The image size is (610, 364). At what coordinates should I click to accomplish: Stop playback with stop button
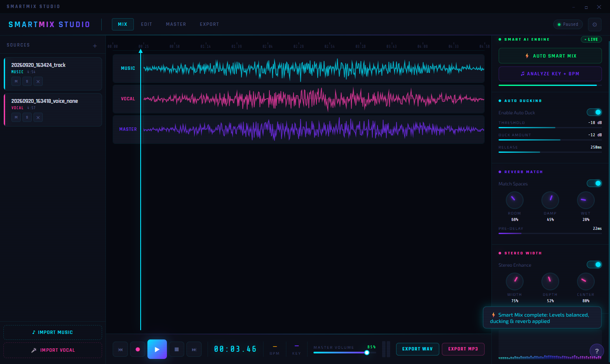coord(177,350)
